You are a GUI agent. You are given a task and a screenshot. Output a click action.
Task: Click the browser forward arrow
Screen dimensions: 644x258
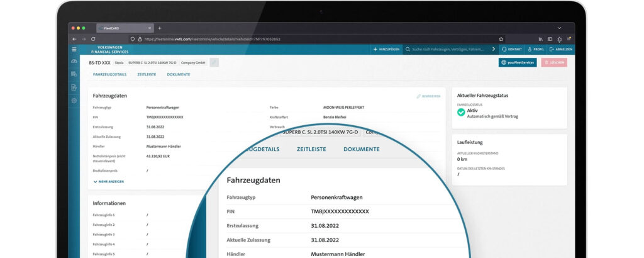tap(84, 39)
